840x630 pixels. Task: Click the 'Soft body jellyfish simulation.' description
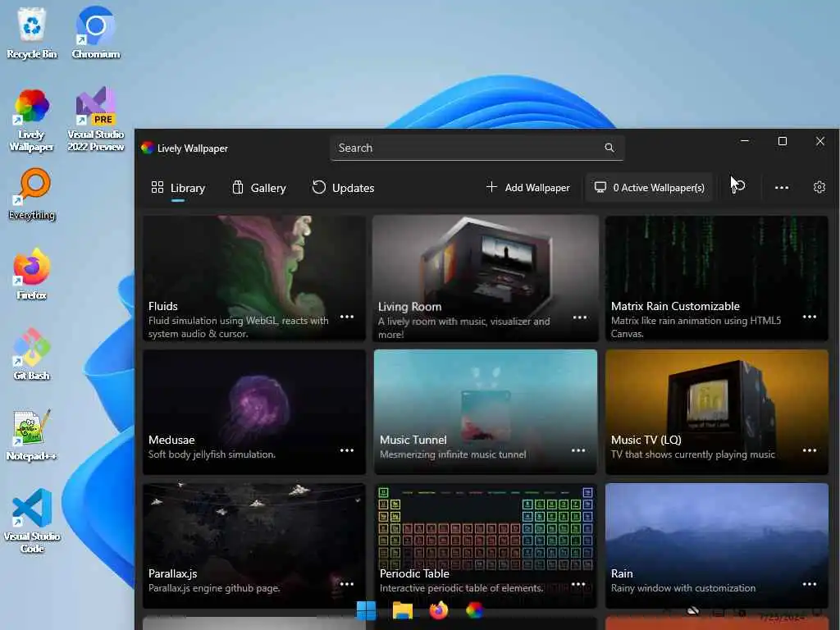click(212, 454)
